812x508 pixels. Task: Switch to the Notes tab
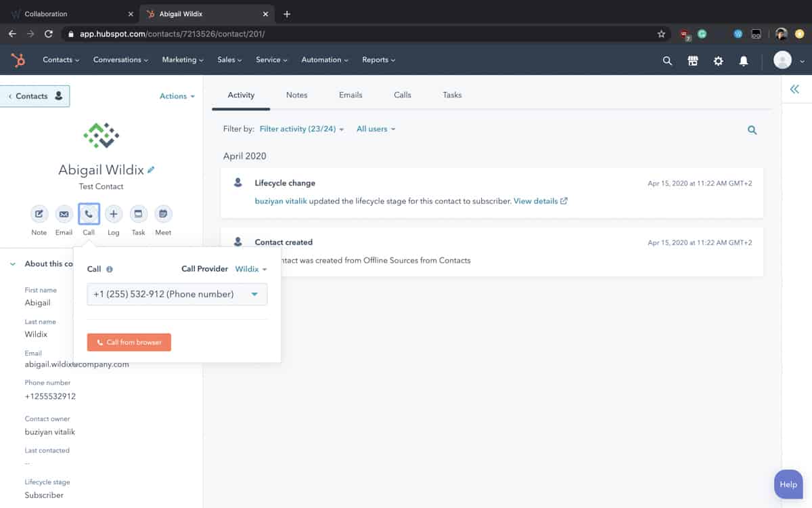tap(296, 95)
